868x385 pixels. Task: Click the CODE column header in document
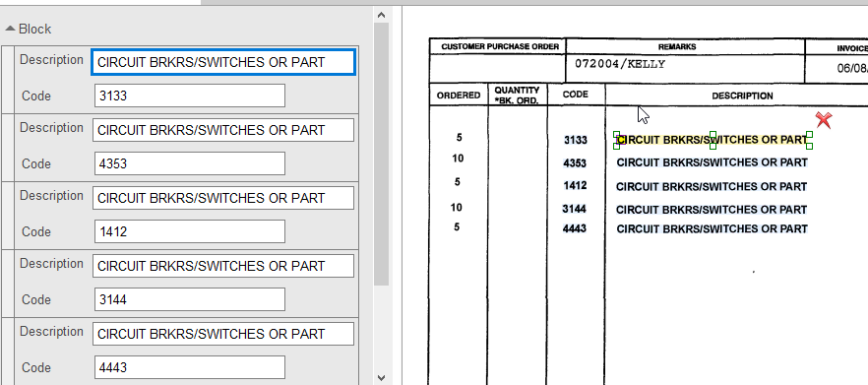click(x=575, y=95)
